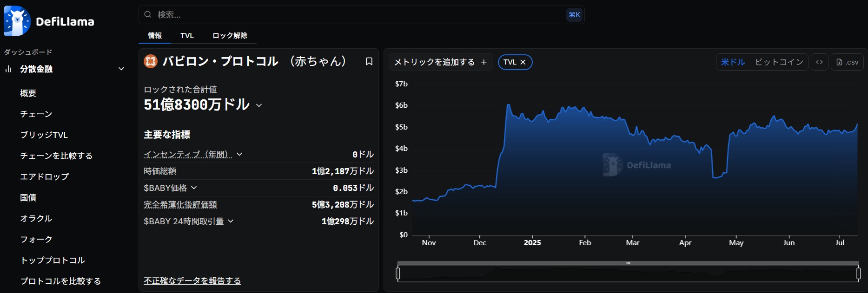868x293 pixels.
Task: Click the Babylon Protocol logo icon
Action: [x=151, y=61]
